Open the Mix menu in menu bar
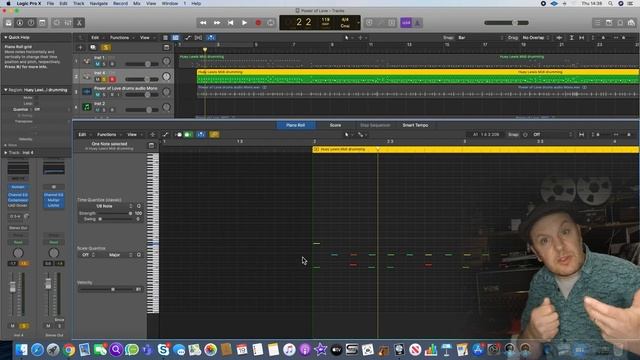Screen dimensions: 640x360 [x=137, y=3]
